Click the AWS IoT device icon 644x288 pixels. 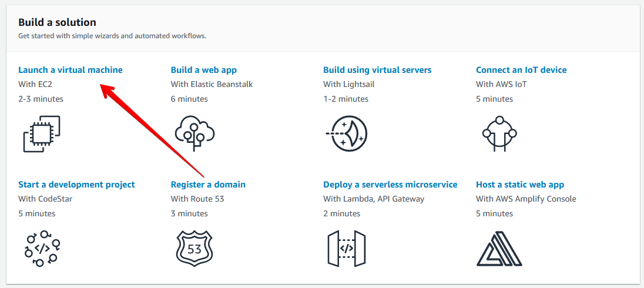(x=499, y=134)
